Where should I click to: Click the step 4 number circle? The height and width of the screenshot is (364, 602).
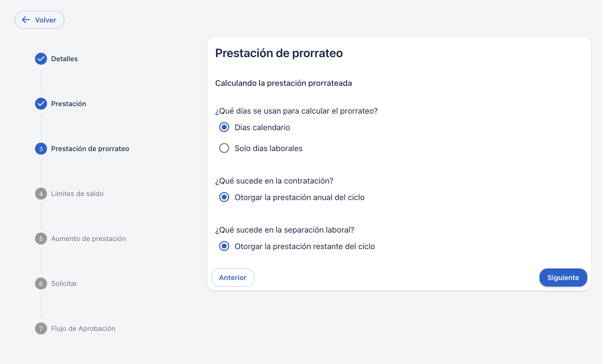pyautogui.click(x=41, y=194)
